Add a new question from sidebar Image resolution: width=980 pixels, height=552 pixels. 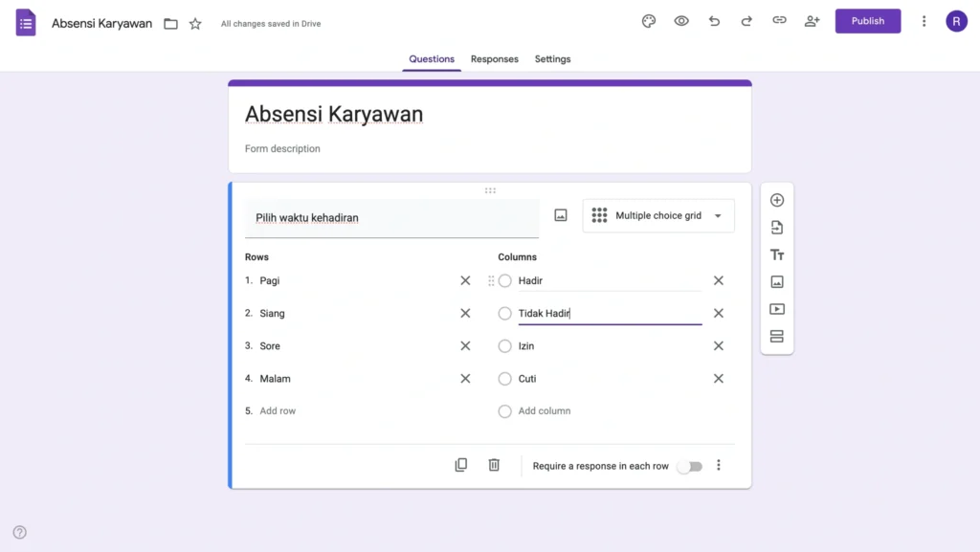tap(777, 200)
